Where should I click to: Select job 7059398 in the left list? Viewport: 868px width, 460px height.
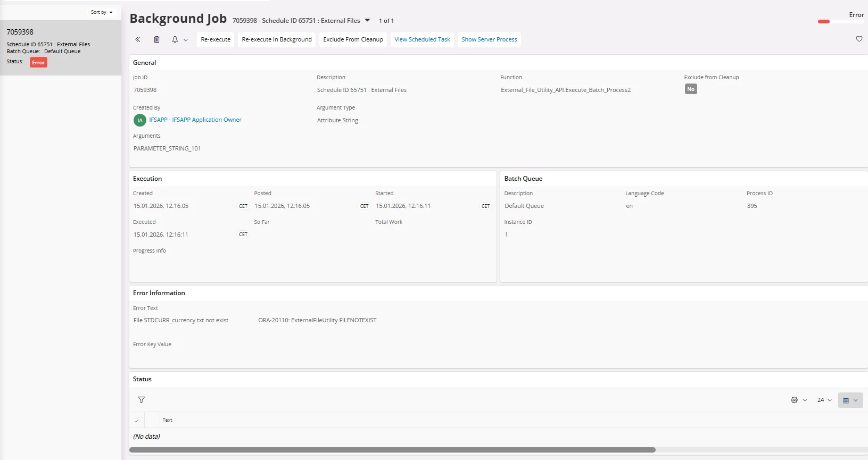click(61, 48)
